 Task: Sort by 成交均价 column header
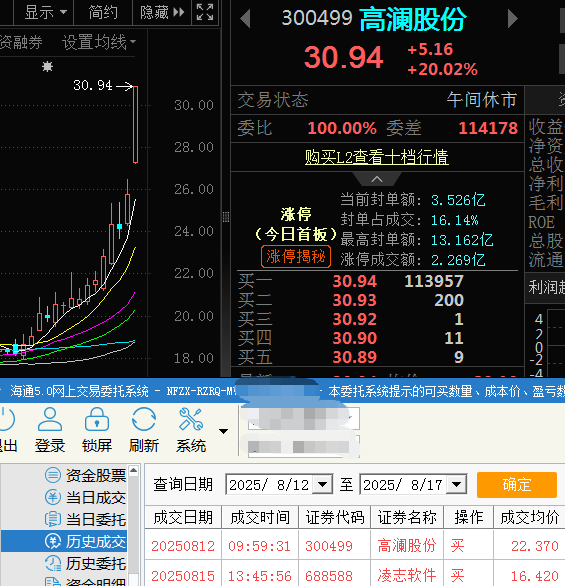click(x=530, y=518)
